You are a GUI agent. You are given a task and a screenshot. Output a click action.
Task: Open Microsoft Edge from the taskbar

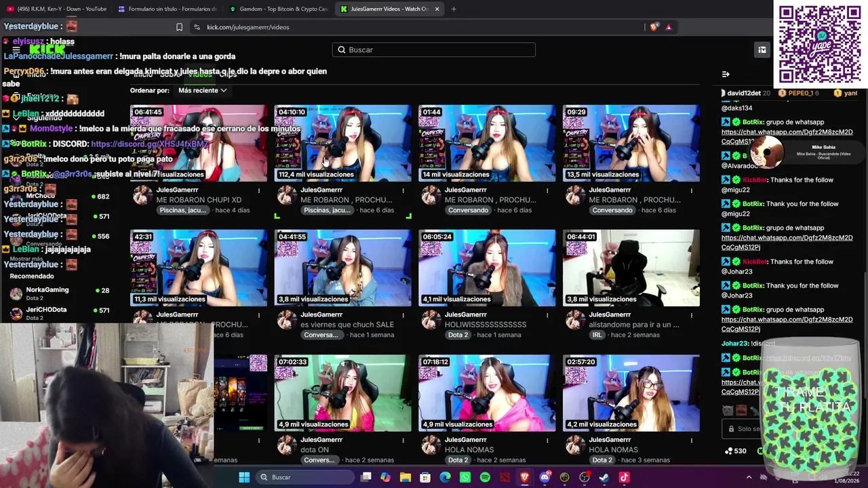click(x=445, y=477)
